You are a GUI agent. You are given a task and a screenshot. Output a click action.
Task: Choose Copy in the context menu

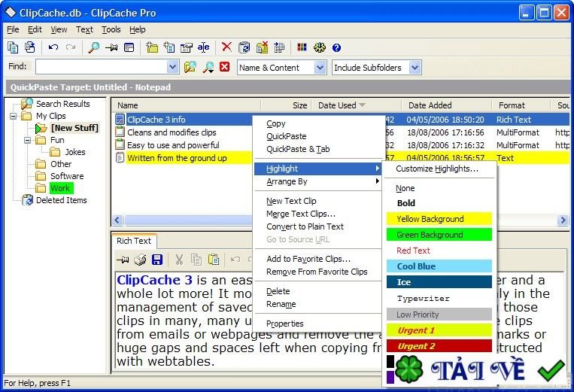317,123
